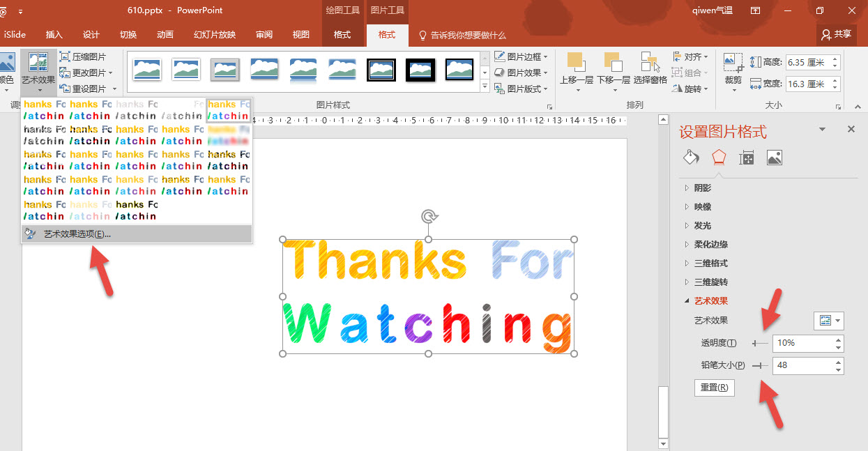Apply the double black frame picture style
Screen dimensions: 868x451
tap(381, 69)
